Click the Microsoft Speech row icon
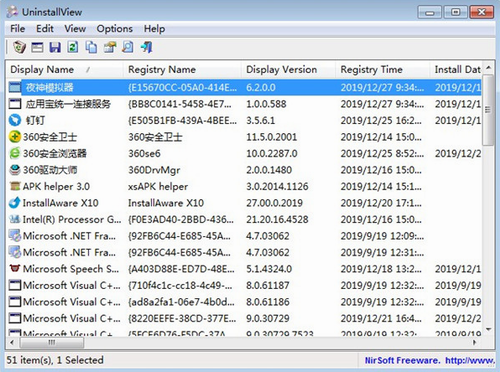The image size is (500, 372). 15,268
